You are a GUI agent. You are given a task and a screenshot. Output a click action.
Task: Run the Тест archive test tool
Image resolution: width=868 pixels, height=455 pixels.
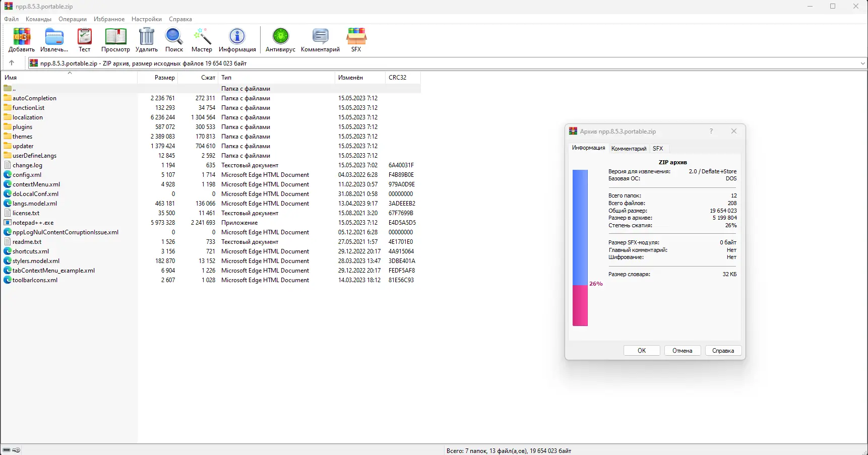(x=85, y=37)
